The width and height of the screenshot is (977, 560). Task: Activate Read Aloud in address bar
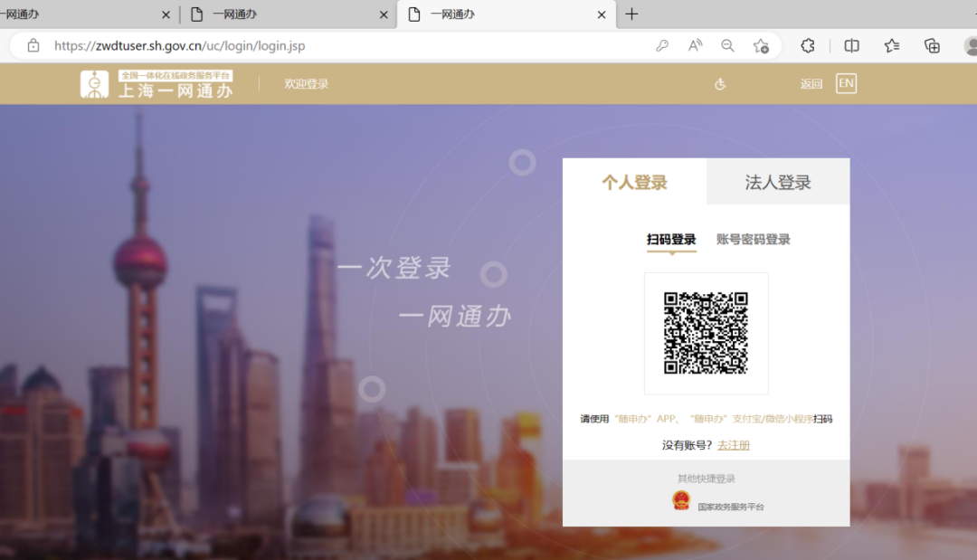(695, 45)
